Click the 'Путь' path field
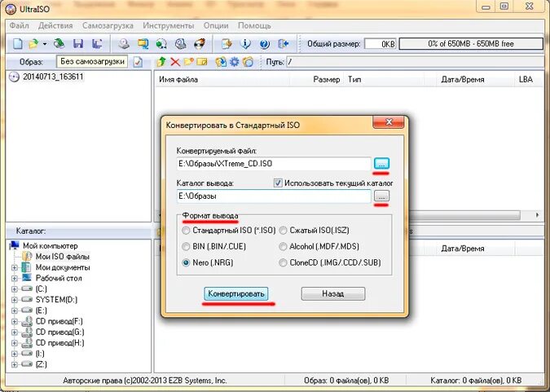The height and width of the screenshot is (392, 550). point(415,62)
